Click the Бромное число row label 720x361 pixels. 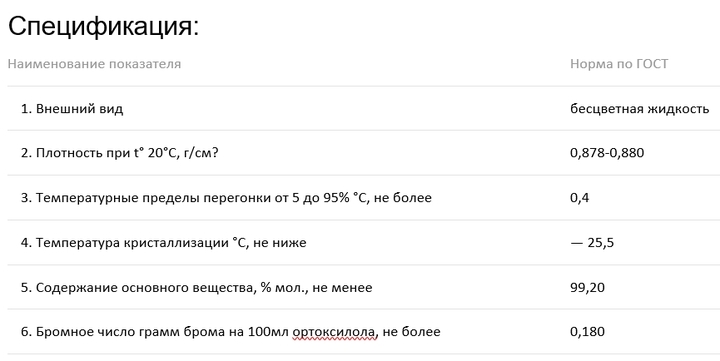coord(231,332)
